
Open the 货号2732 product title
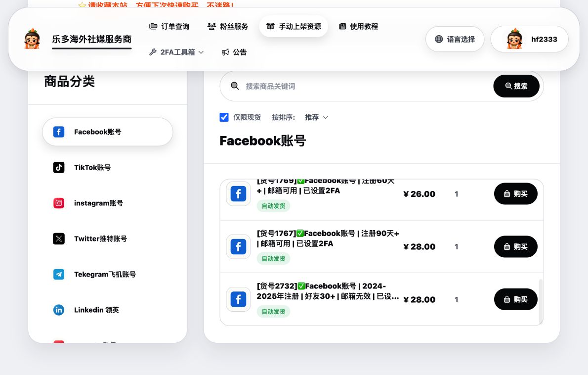click(328, 291)
